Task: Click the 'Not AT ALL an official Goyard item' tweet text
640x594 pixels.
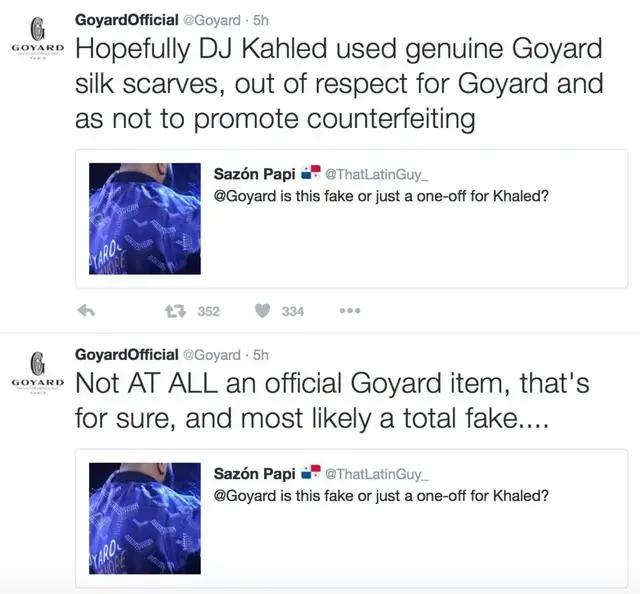Action: (x=330, y=401)
